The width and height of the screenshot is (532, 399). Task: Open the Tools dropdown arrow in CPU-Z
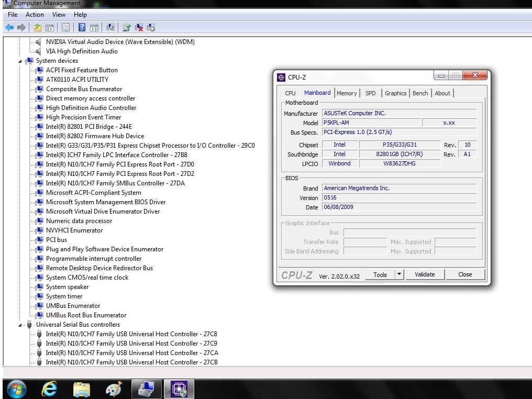tap(400, 274)
